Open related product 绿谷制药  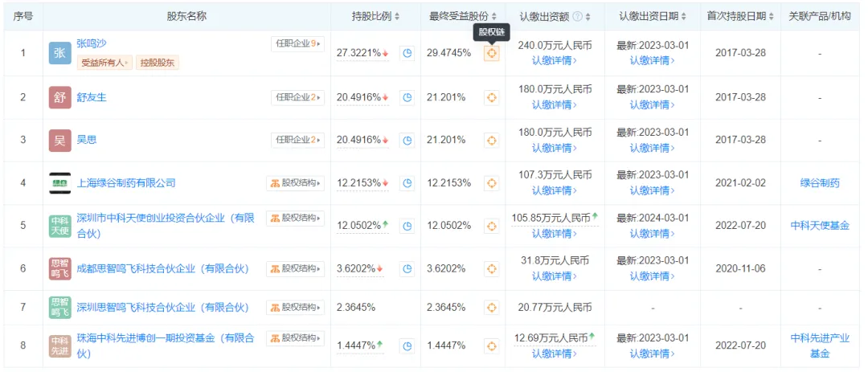[x=820, y=182]
